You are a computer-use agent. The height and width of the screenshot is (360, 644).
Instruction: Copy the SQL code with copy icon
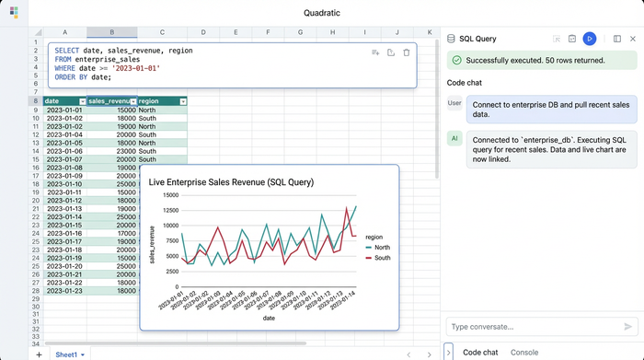tap(391, 52)
